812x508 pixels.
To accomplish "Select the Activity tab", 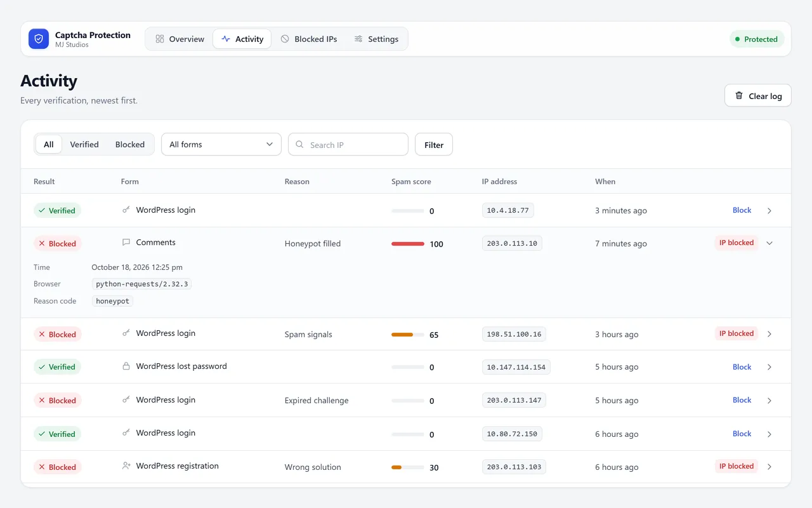I will tap(242, 39).
